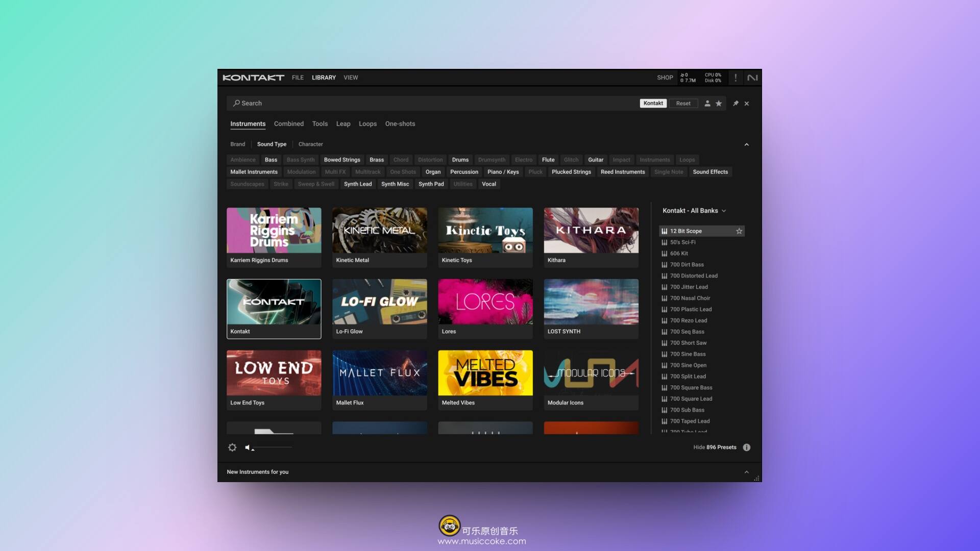The height and width of the screenshot is (551, 980).
Task: Click the user content person icon
Action: [707, 104]
